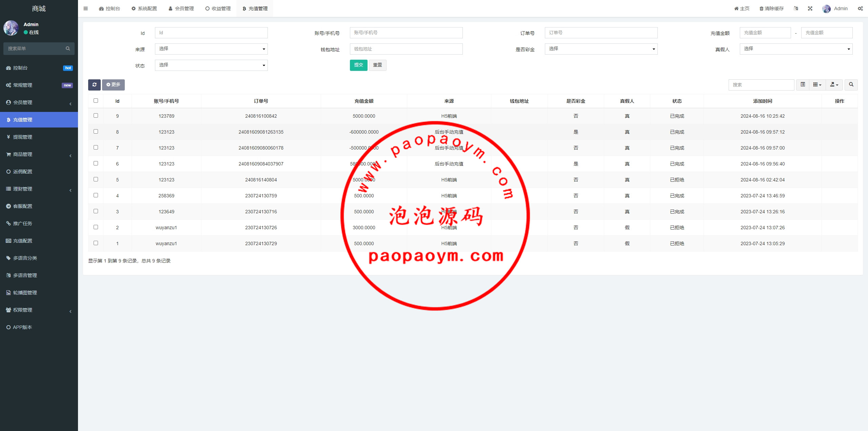Open the 是否彩金 select dropdown
The height and width of the screenshot is (431, 868).
[x=601, y=49]
